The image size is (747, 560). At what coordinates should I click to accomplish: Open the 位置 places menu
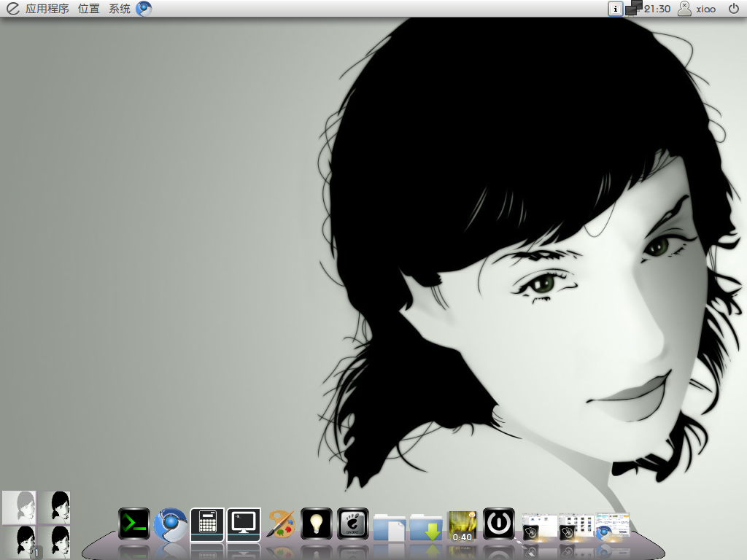[x=88, y=9]
